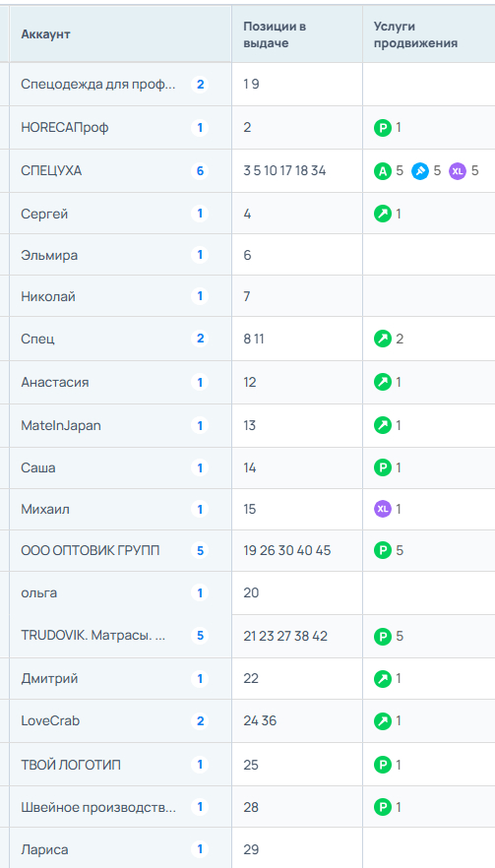
Task: Click the Позиции в выдаче column header
Action: click(276, 34)
